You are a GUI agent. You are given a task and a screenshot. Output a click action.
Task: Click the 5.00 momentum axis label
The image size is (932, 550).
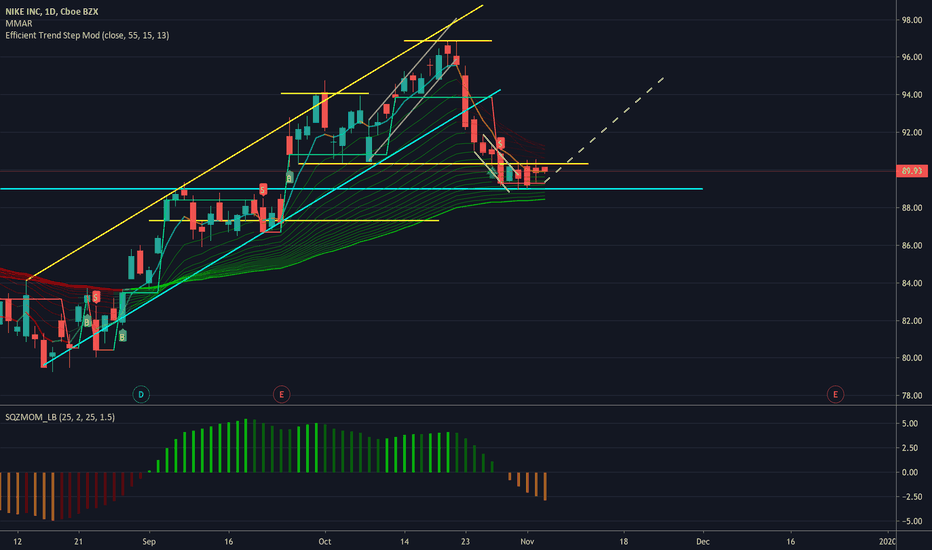click(x=909, y=423)
